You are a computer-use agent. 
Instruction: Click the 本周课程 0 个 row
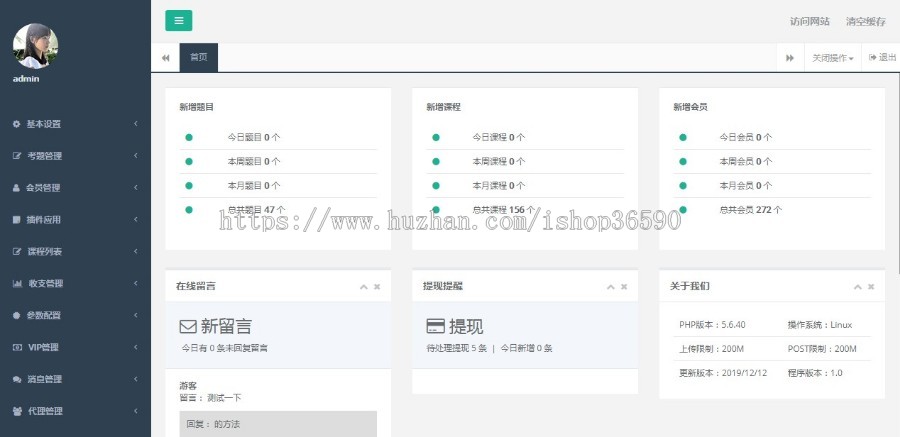click(525, 161)
